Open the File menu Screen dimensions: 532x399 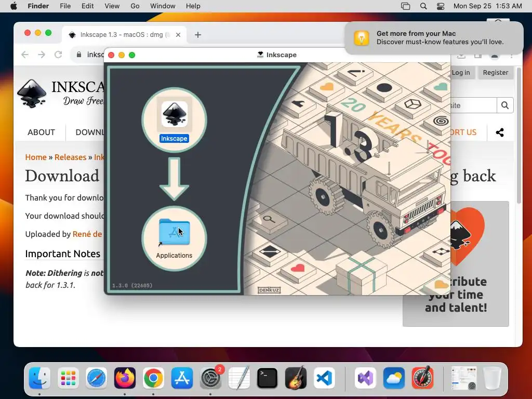tap(65, 6)
